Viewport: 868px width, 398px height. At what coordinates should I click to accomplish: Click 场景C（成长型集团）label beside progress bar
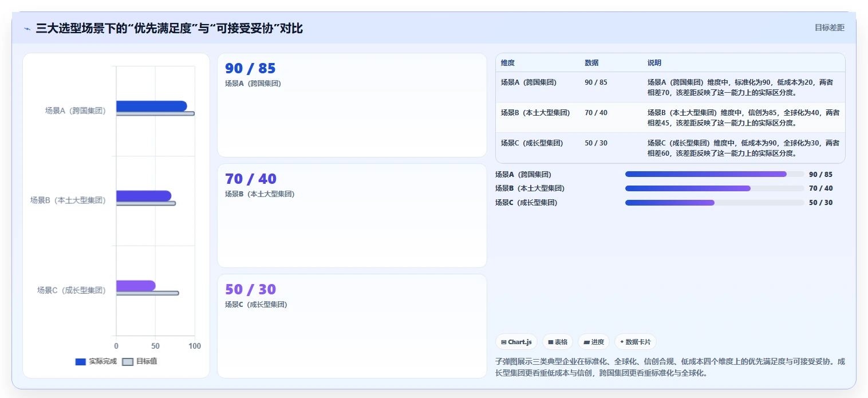click(x=526, y=203)
